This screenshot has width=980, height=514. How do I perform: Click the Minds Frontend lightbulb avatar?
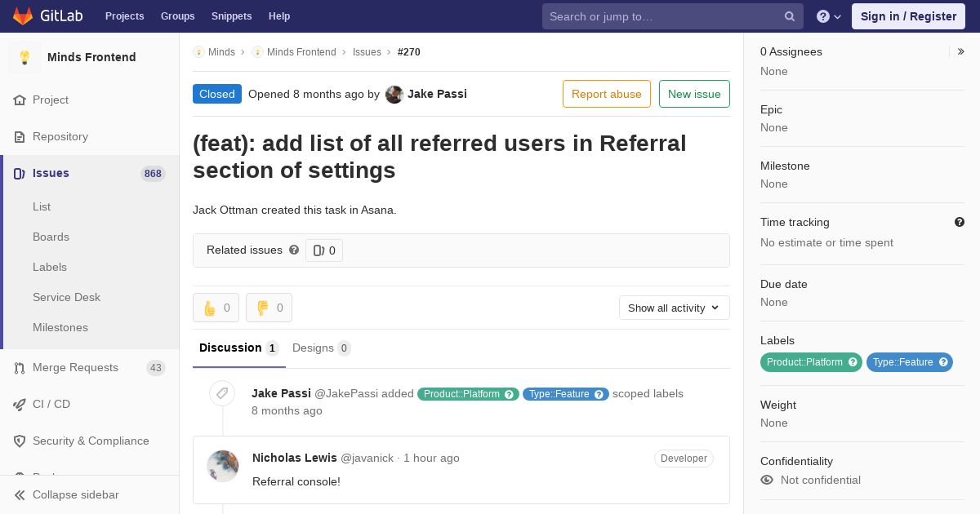click(x=24, y=57)
